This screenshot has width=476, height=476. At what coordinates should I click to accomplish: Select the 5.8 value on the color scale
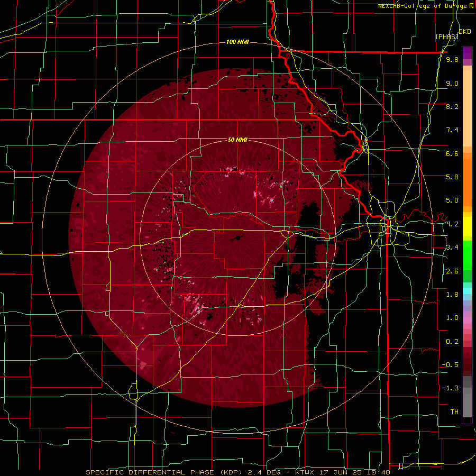coord(452,177)
